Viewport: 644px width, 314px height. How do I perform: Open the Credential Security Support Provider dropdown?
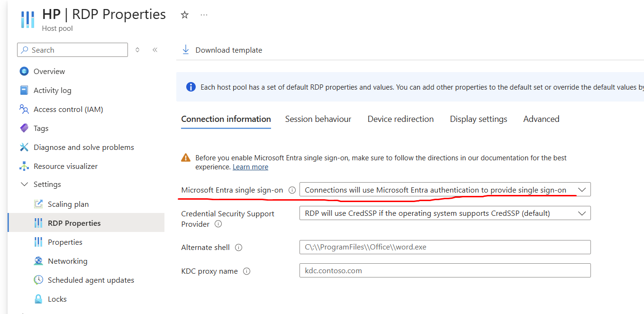tap(582, 212)
